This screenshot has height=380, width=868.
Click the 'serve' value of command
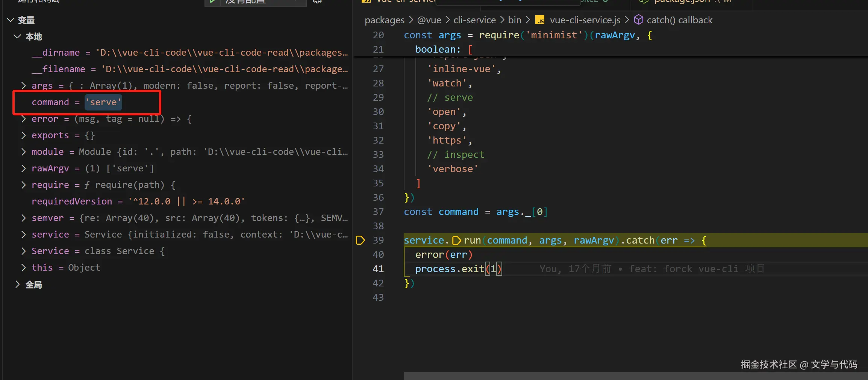pos(103,102)
